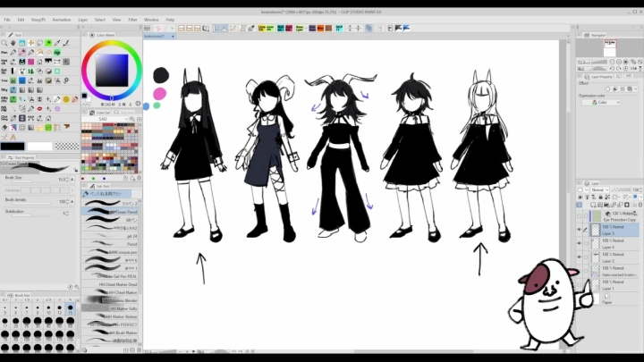This screenshot has height=362, width=644.
Task: Open the Expression color Color dropdown
Action: (x=601, y=103)
